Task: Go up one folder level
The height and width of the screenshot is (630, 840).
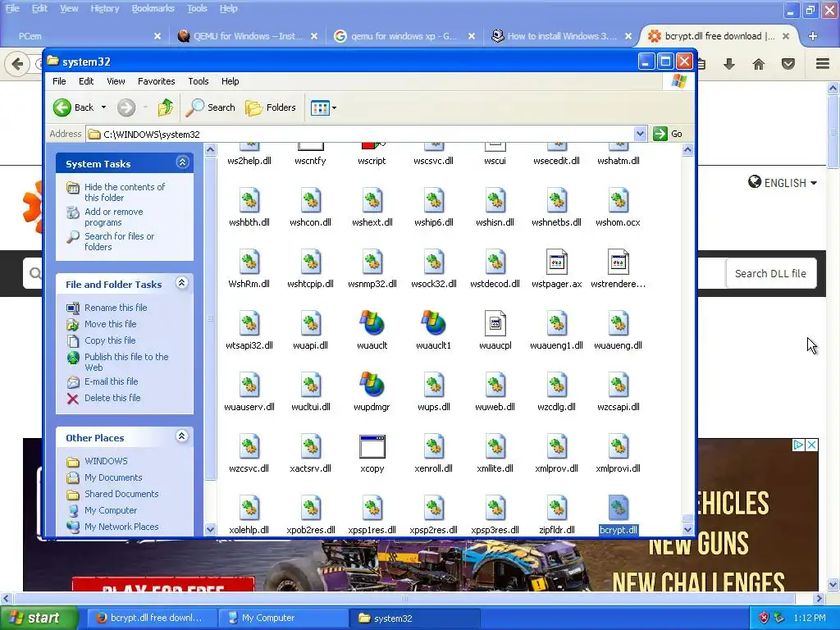Action: point(166,107)
